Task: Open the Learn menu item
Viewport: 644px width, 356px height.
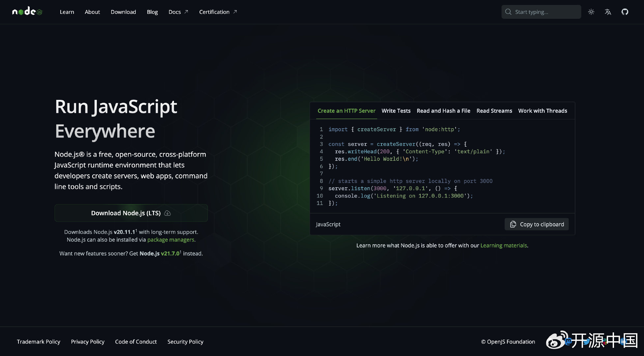Action: point(67,12)
